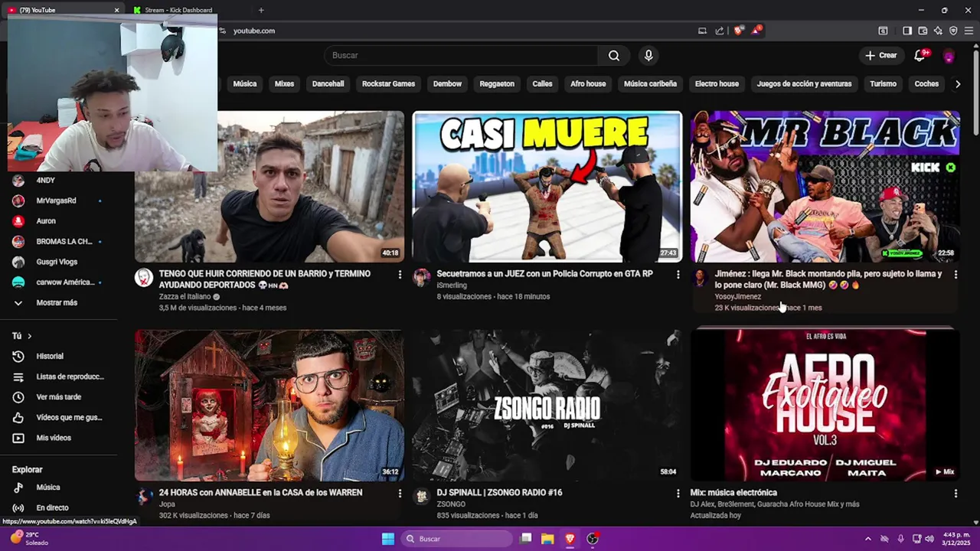Open options menu for Mix: música electrónica
Viewport: 980px width, 551px height.
pos(955,494)
